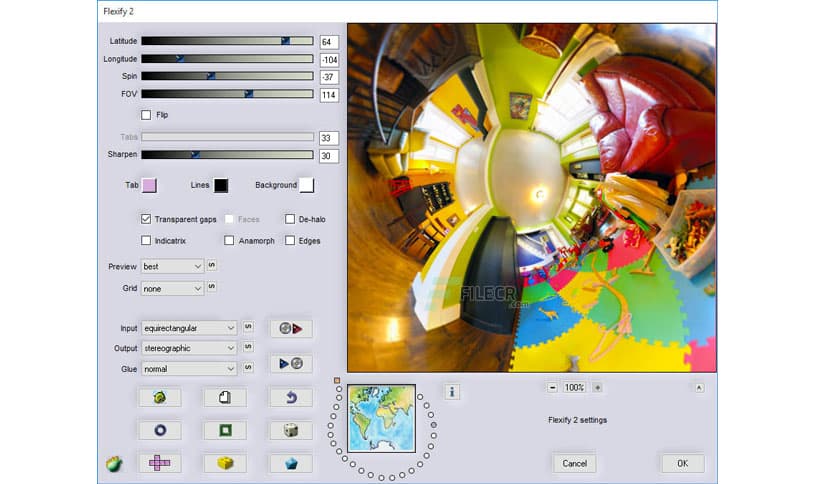Click the Sharpen slider track
The width and height of the screenshot is (836, 484).
pyautogui.click(x=227, y=155)
